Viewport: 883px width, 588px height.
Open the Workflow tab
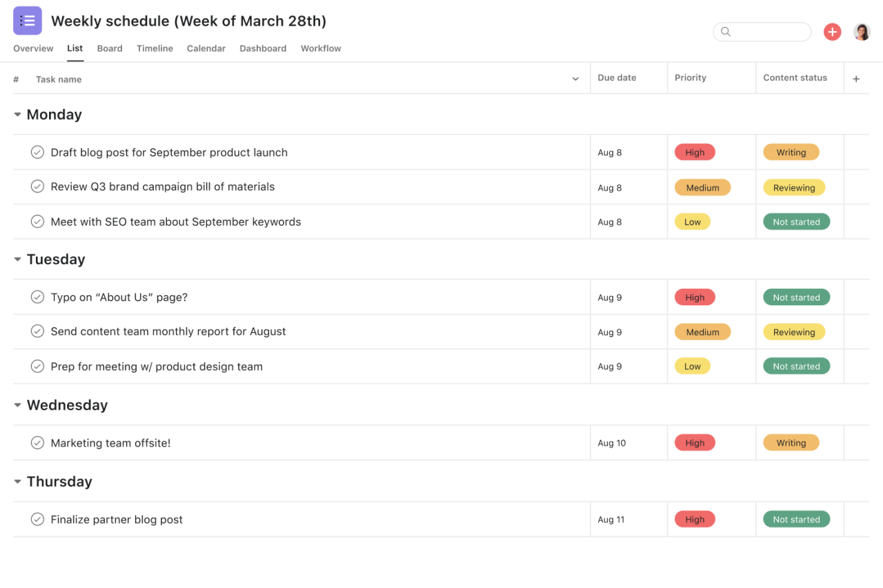[320, 48]
